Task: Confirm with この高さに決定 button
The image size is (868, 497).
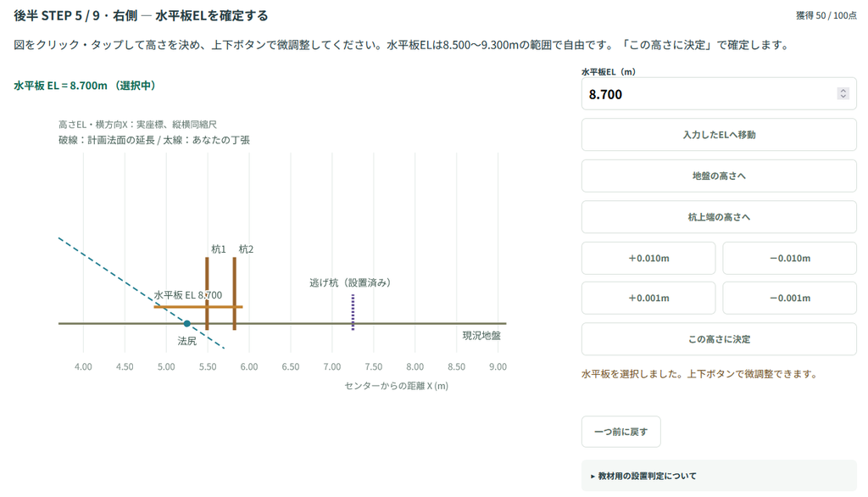Action: 719,339
